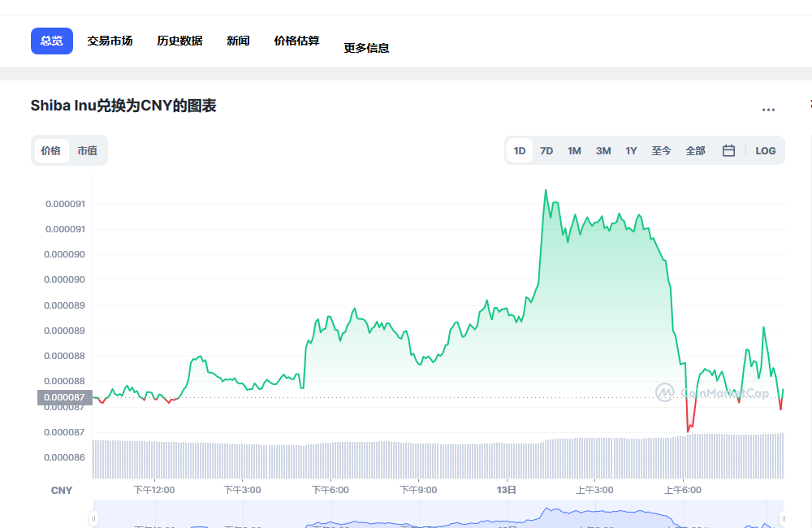This screenshot has height=528, width=812.
Task: Open the 总览 overview tab
Action: tap(52, 41)
